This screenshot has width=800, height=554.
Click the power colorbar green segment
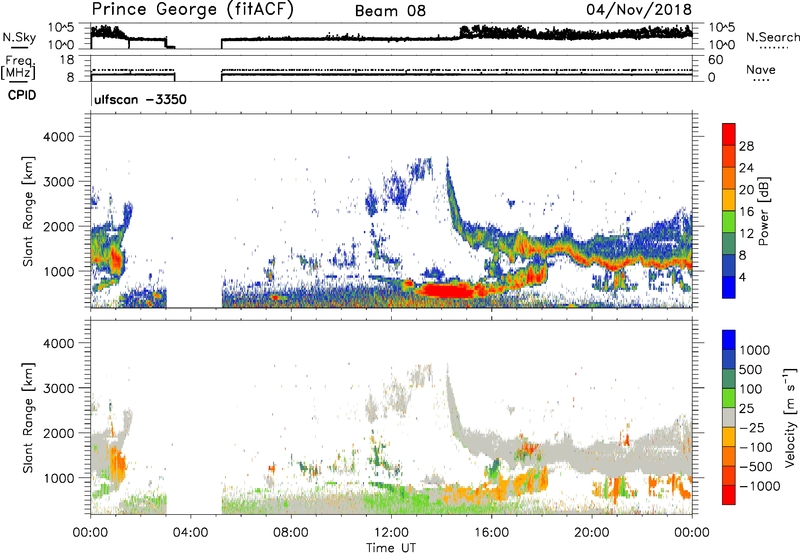point(729,221)
